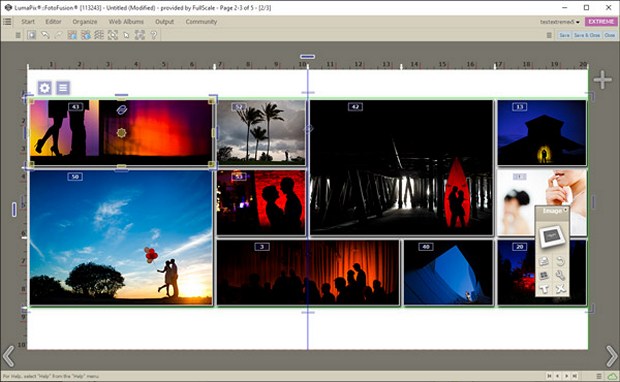Expand the Image panel dropdown arrow
The image size is (620, 382).
(x=566, y=210)
